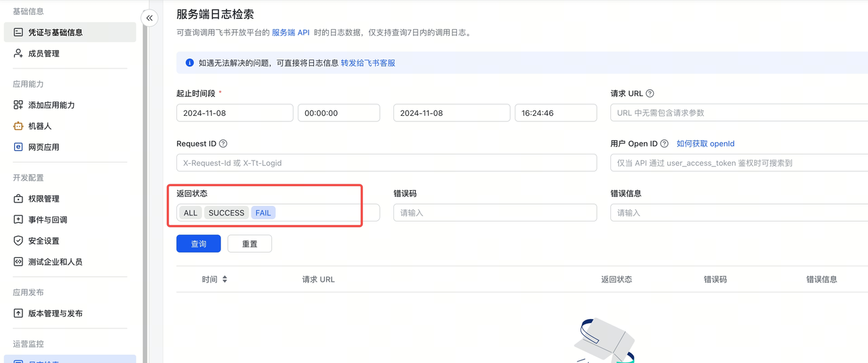Open the start time picker showing 00:00:00
868x363 pixels.
[338, 113]
